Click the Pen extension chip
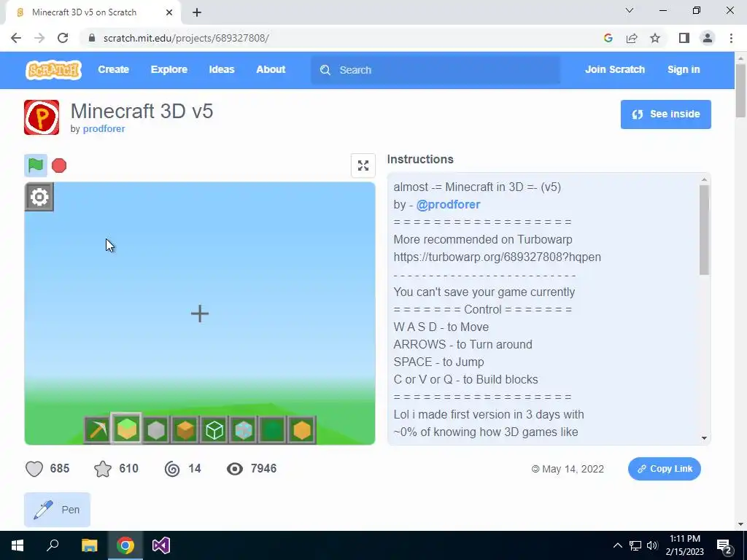The height and width of the screenshot is (560, 747). click(x=57, y=510)
